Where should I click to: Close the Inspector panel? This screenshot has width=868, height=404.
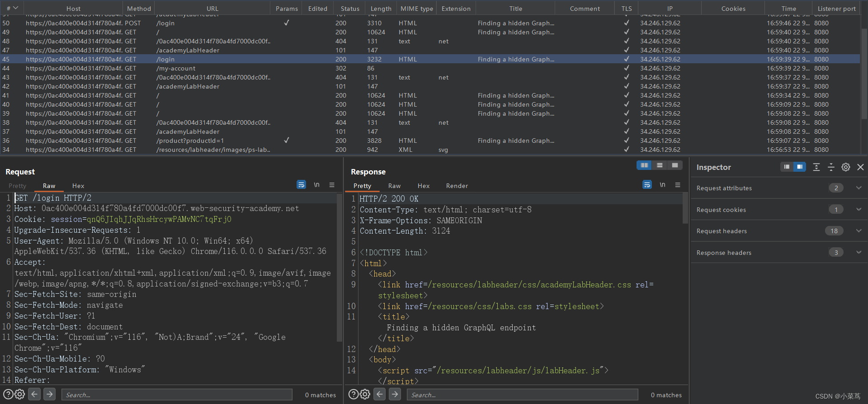coord(861,167)
